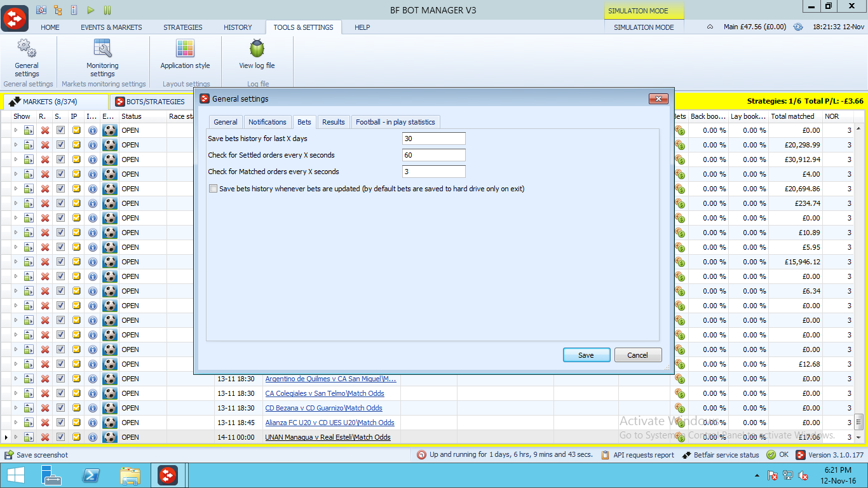Click the red X remove icon in UNAN Managua row
The height and width of the screenshot is (488, 868).
coord(44,437)
